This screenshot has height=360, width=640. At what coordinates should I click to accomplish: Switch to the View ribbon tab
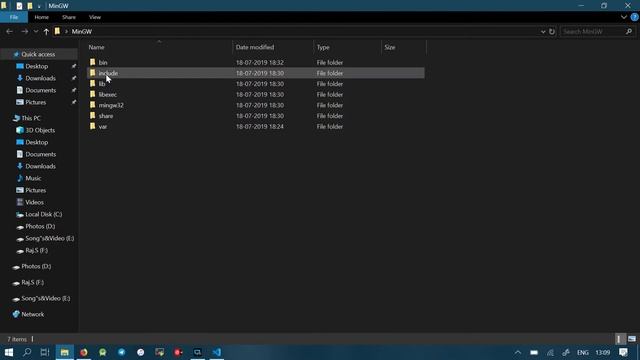click(x=95, y=17)
